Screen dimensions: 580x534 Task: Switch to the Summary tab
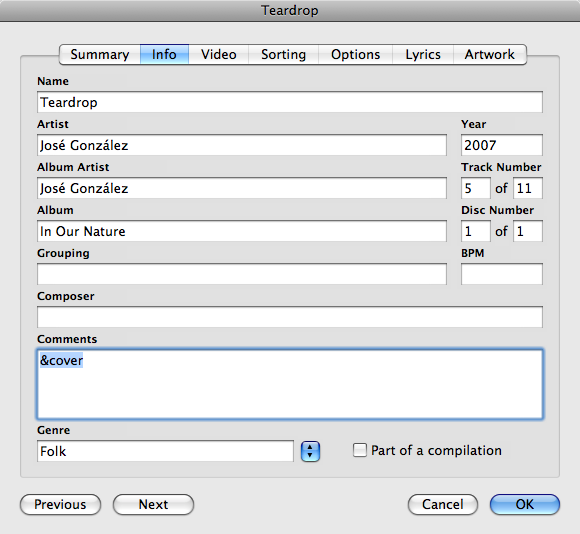coord(100,54)
